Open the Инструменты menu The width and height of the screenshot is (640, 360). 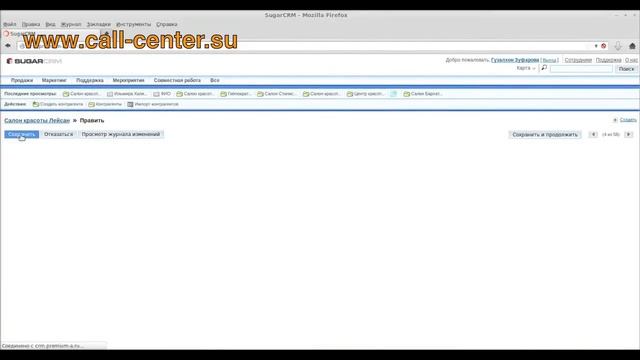[x=133, y=24]
